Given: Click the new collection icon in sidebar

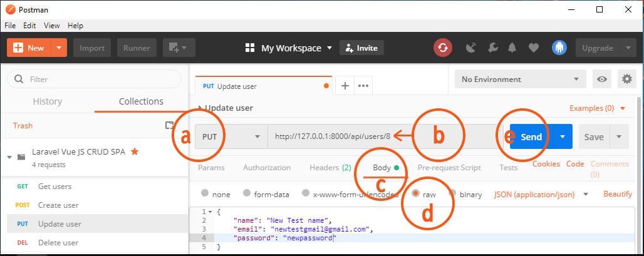Looking at the screenshot, I should tap(169, 126).
